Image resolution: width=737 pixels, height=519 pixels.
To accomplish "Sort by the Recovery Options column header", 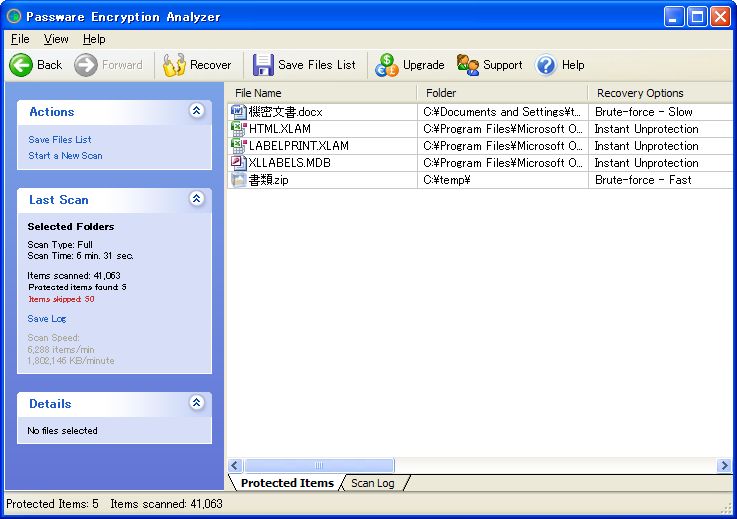I will pos(662,93).
